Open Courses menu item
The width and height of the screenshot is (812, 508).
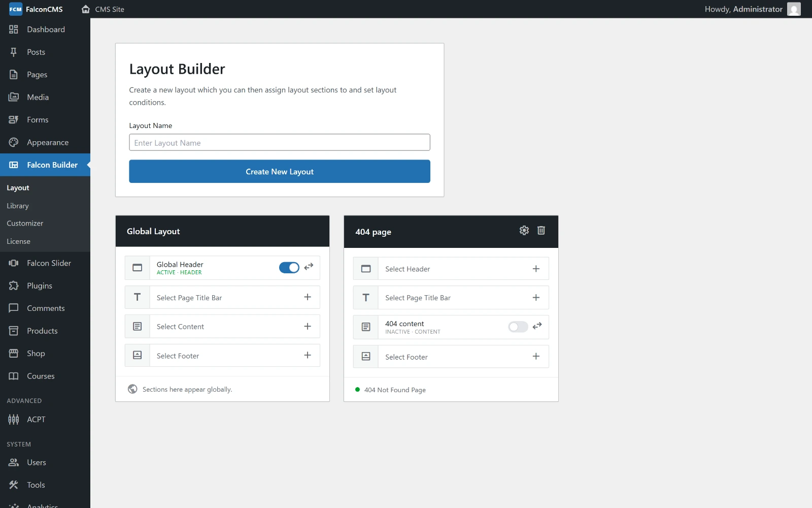(x=45, y=376)
